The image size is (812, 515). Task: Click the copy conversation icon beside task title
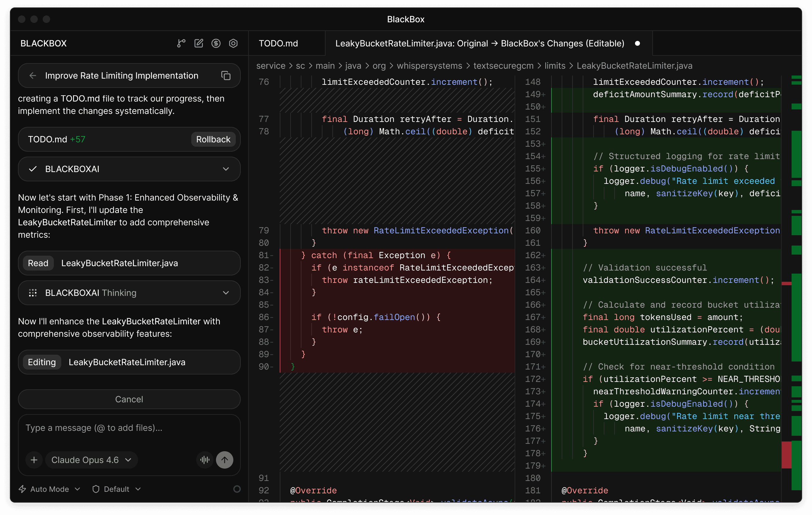[226, 76]
